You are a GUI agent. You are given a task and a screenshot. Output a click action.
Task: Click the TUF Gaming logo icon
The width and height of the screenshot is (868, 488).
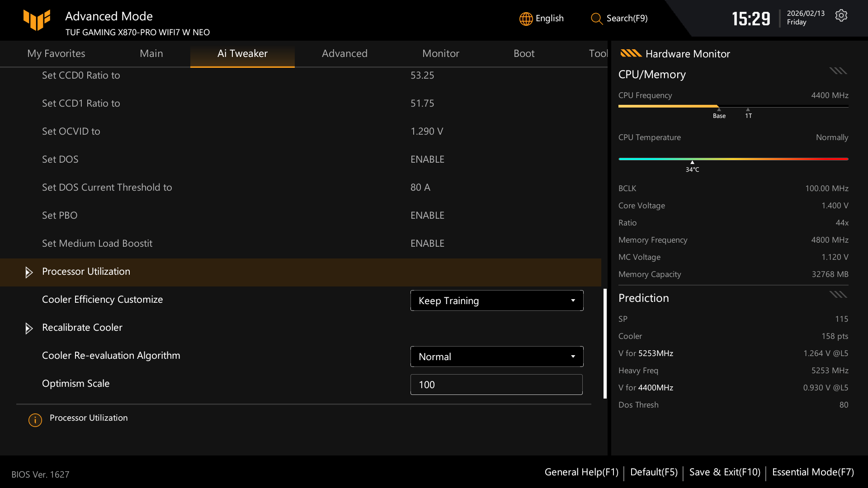click(36, 20)
